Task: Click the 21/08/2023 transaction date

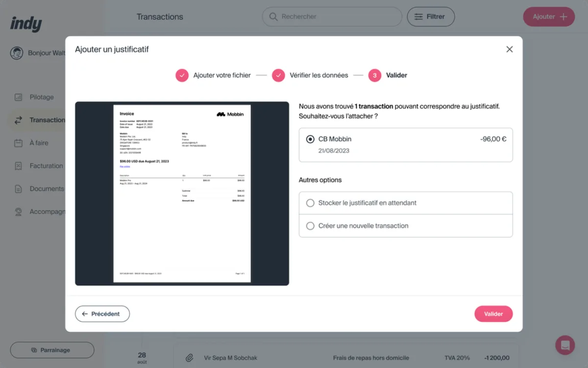Action: pyautogui.click(x=334, y=151)
